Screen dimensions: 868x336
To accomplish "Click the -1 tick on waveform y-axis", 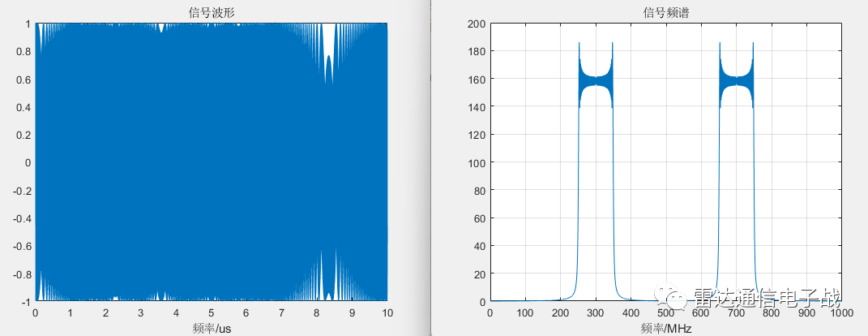I will click(26, 301).
